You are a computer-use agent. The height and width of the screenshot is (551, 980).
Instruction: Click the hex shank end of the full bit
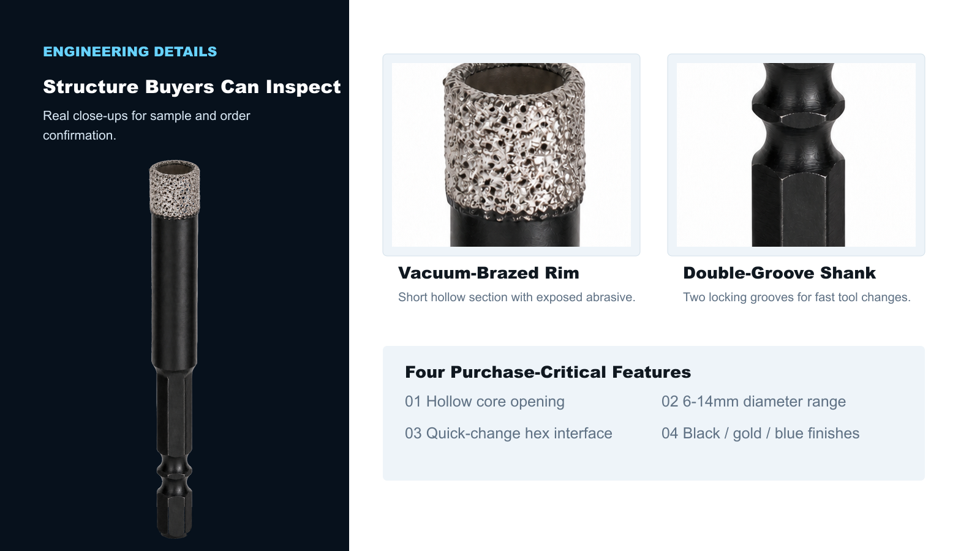pyautogui.click(x=175, y=513)
